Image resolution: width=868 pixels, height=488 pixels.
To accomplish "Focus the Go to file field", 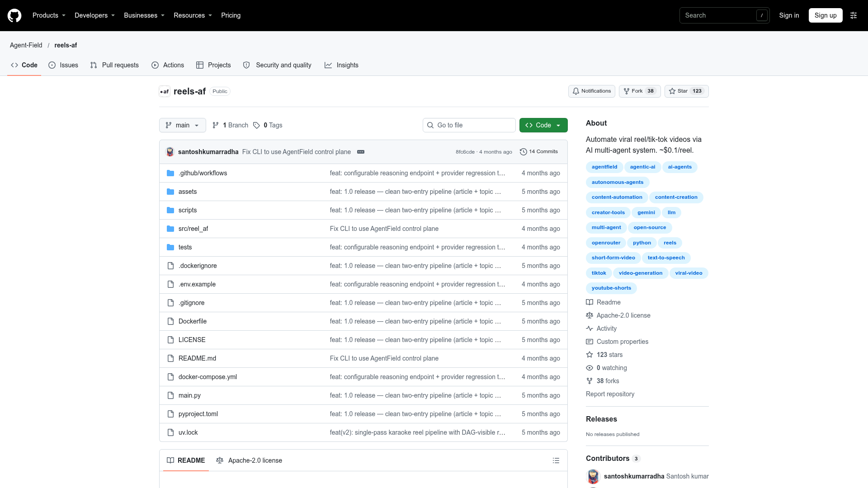I will pos(469,125).
